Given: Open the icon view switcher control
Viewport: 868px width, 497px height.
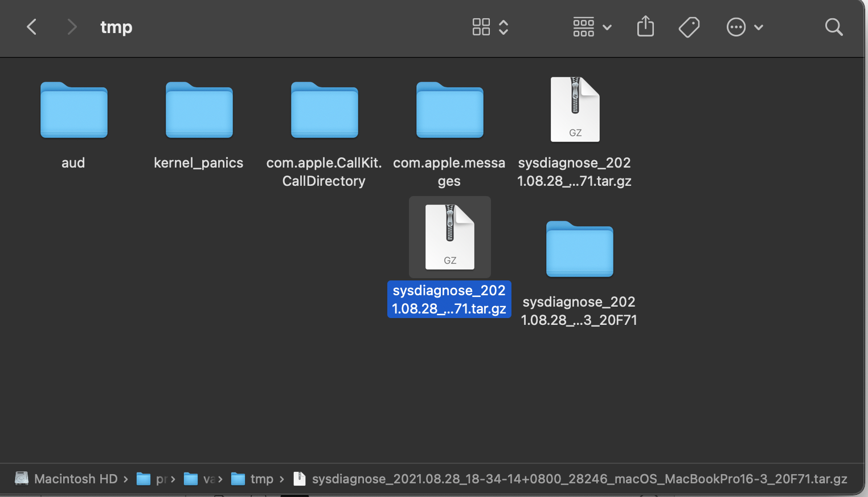Looking at the screenshot, I should pos(490,27).
